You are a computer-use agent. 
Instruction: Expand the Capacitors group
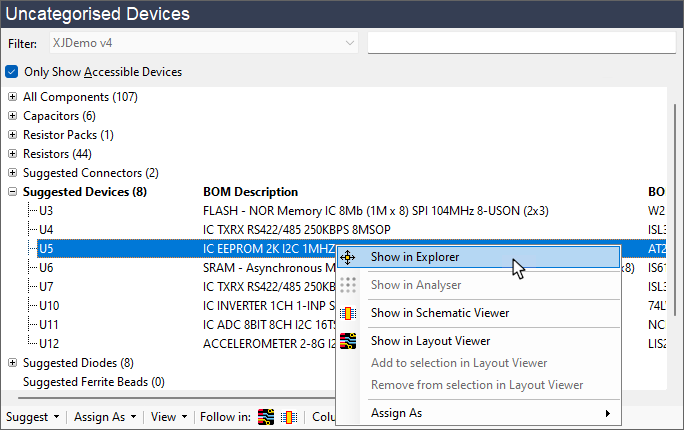[12, 116]
